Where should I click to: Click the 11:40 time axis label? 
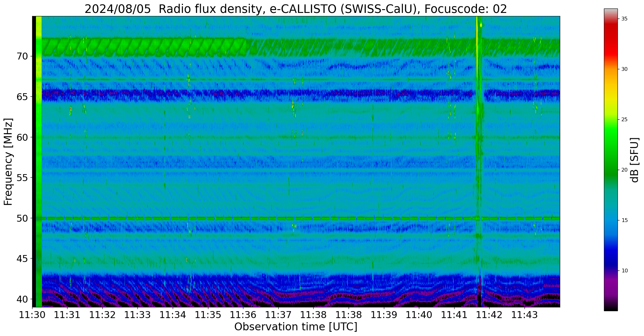(x=419, y=315)
